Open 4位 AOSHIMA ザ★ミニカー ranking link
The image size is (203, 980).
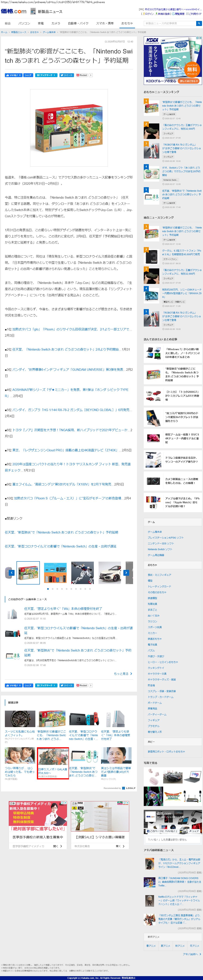pos(66,393)
